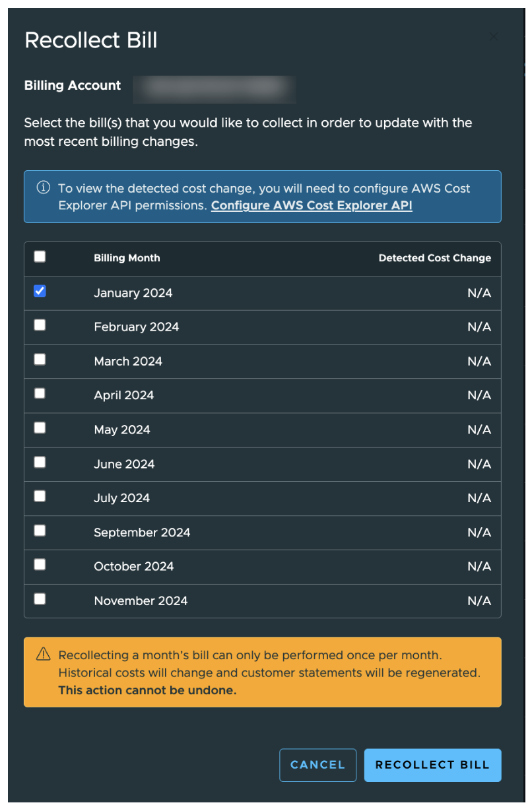Check the April 2024 checkbox

pos(40,393)
